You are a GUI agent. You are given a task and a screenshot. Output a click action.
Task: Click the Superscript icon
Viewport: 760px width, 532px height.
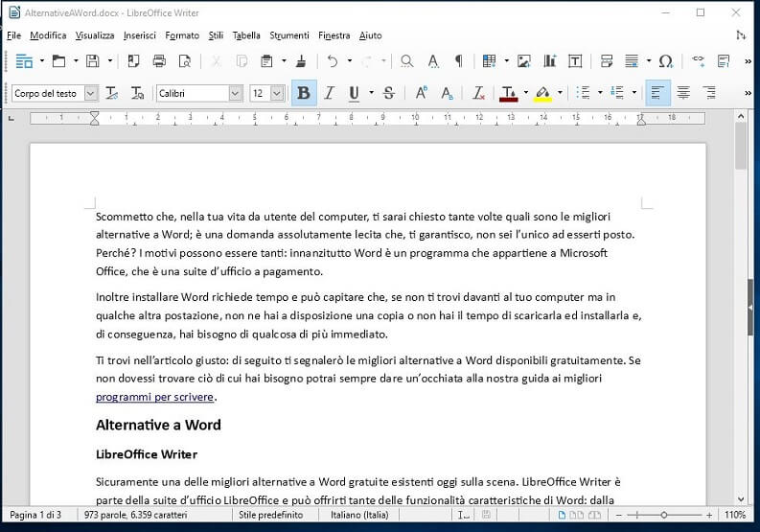[421, 93]
